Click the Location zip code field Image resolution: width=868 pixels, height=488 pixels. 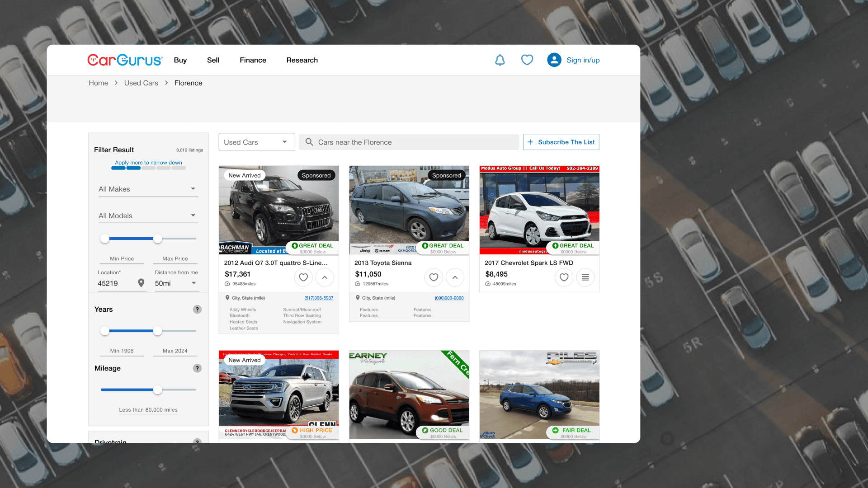pos(122,283)
